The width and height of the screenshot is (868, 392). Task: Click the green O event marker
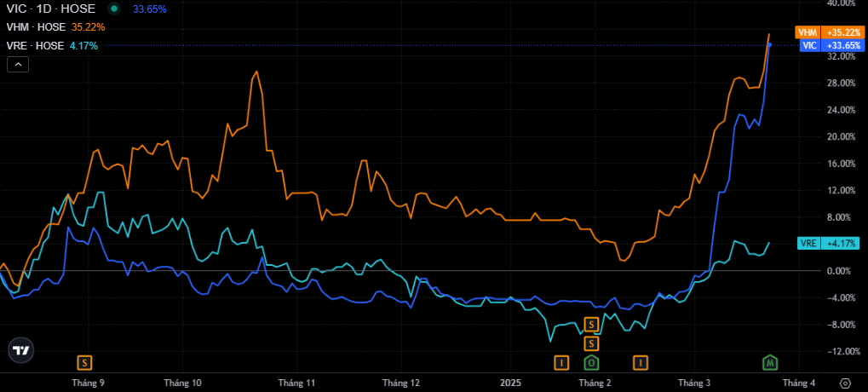coord(591,363)
